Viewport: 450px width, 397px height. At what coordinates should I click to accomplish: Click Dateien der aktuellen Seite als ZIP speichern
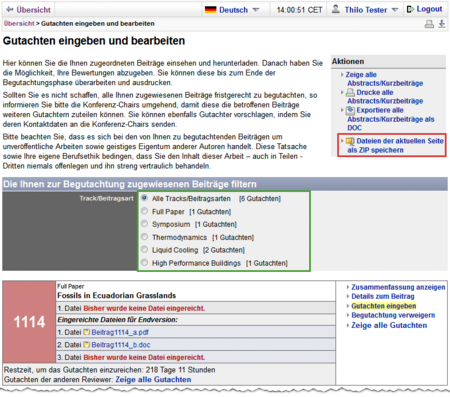click(x=395, y=145)
